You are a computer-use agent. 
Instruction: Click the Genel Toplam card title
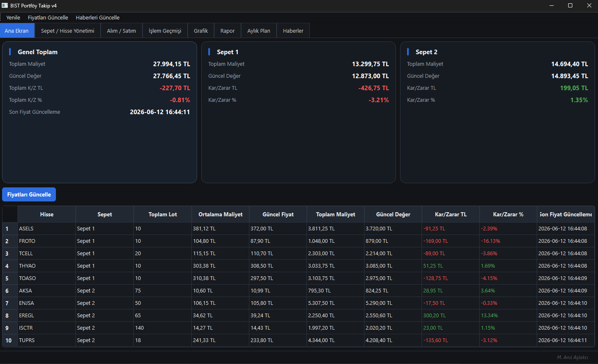point(38,52)
